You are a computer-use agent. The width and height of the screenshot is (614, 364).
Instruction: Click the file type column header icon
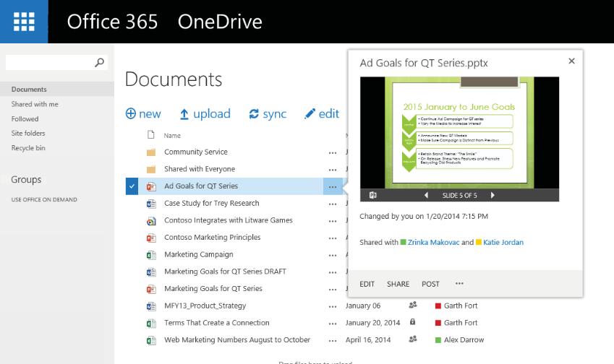coord(150,135)
